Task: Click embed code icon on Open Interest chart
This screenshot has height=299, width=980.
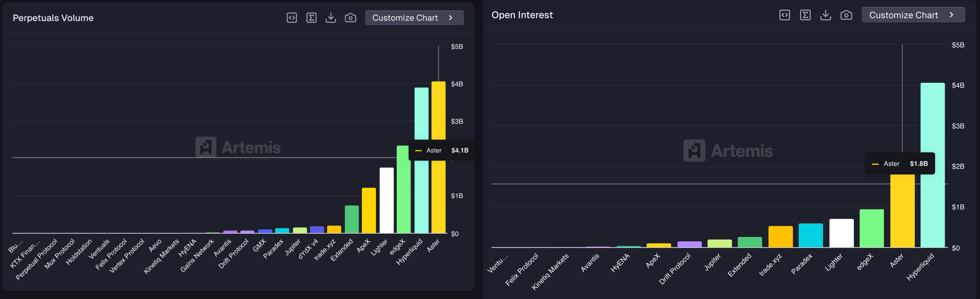Action: (784, 15)
